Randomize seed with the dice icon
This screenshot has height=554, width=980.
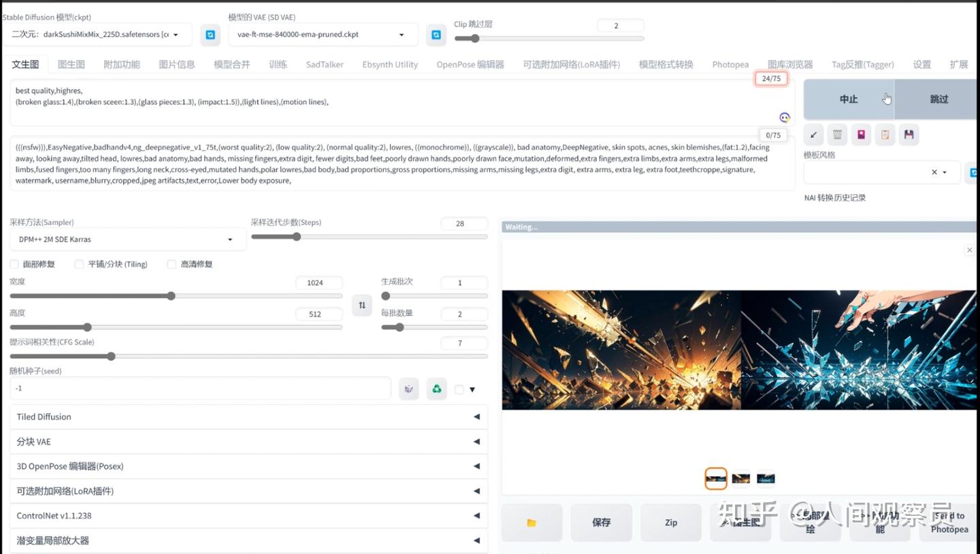click(x=408, y=389)
